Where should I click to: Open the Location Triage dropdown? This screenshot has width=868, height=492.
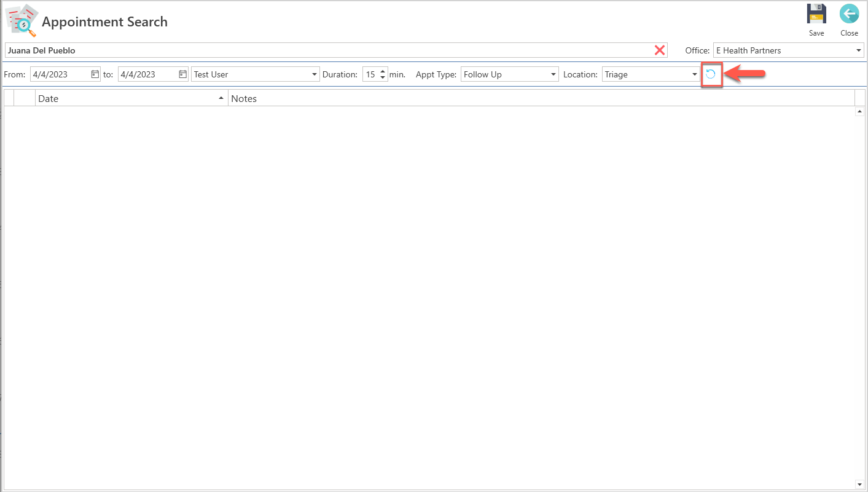pos(695,74)
